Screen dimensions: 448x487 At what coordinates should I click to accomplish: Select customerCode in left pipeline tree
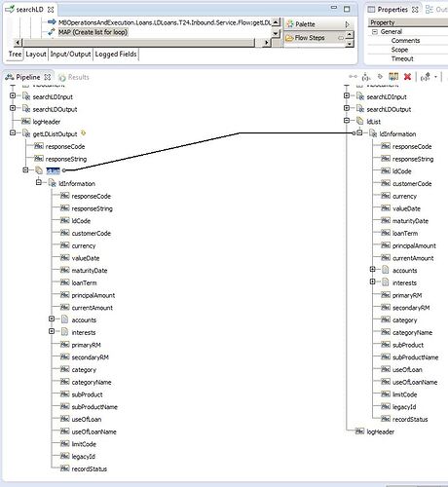91,233
